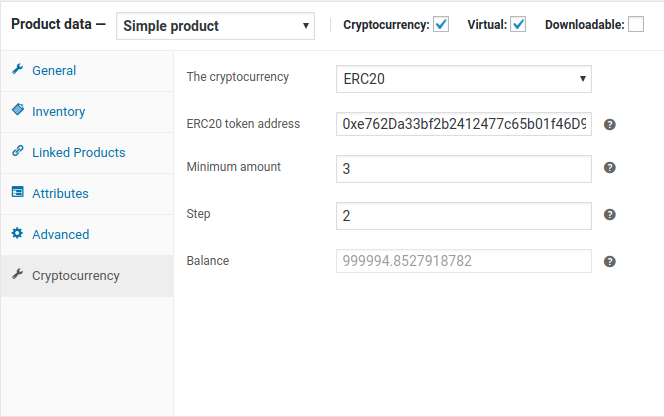
Task: Select the Cryptocurrency tab
Action: tap(75, 276)
